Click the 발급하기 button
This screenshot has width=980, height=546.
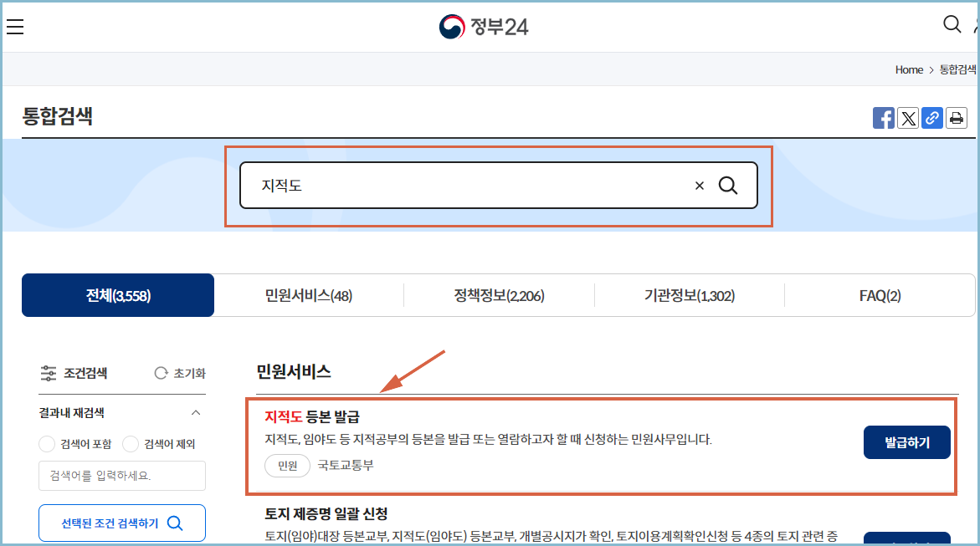pyautogui.click(x=907, y=442)
